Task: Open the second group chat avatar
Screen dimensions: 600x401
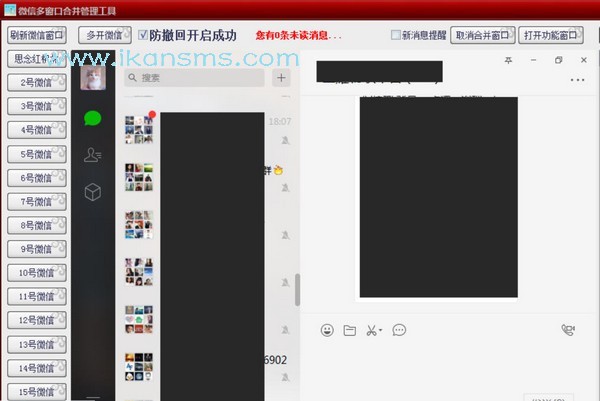Action: click(x=139, y=177)
